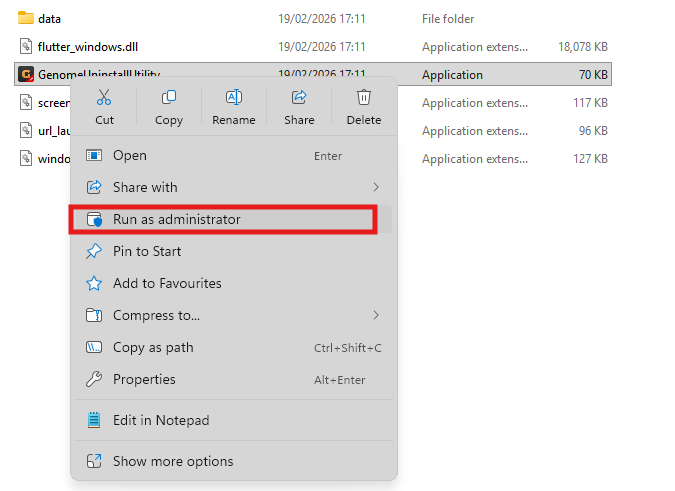The height and width of the screenshot is (491, 675).
Task: Click Show more options
Action: click(173, 461)
